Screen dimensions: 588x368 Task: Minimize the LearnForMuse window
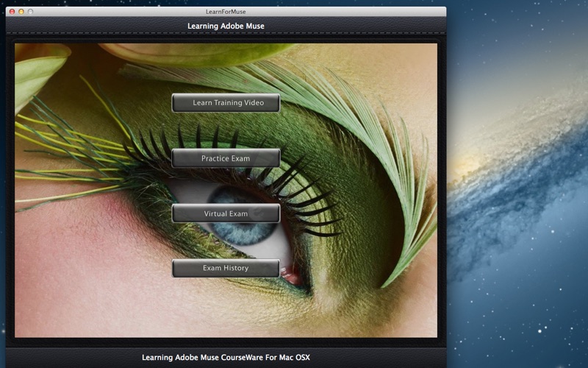(x=21, y=12)
